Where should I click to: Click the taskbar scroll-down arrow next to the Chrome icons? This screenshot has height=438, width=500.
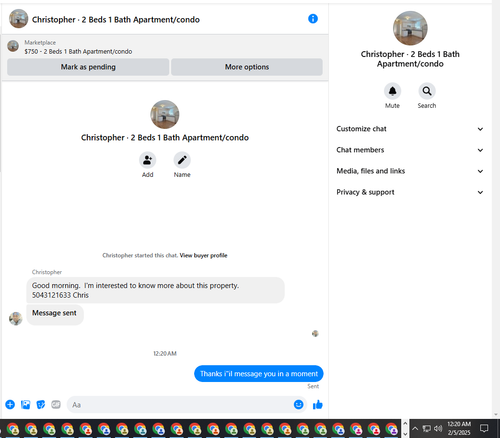(x=405, y=434)
